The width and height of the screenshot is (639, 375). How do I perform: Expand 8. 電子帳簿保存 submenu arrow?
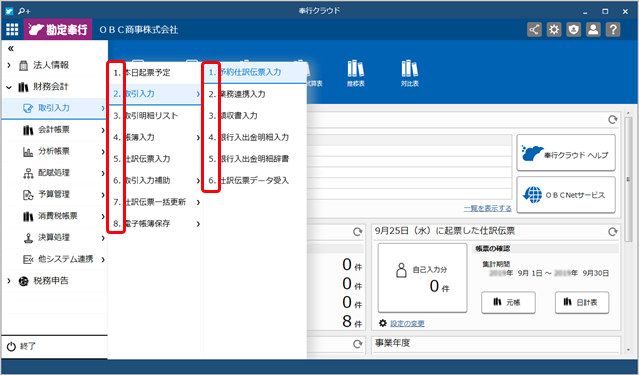tap(198, 224)
